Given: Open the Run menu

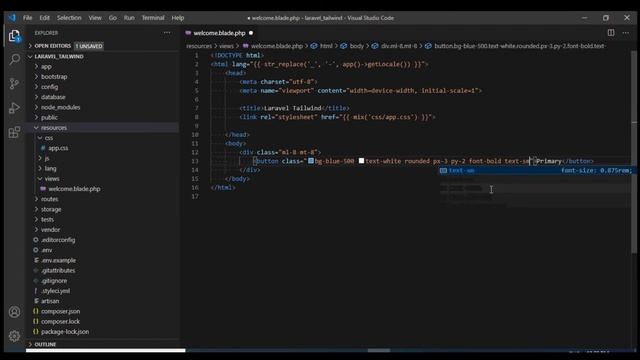Looking at the screenshot, I should click(129, 18).
